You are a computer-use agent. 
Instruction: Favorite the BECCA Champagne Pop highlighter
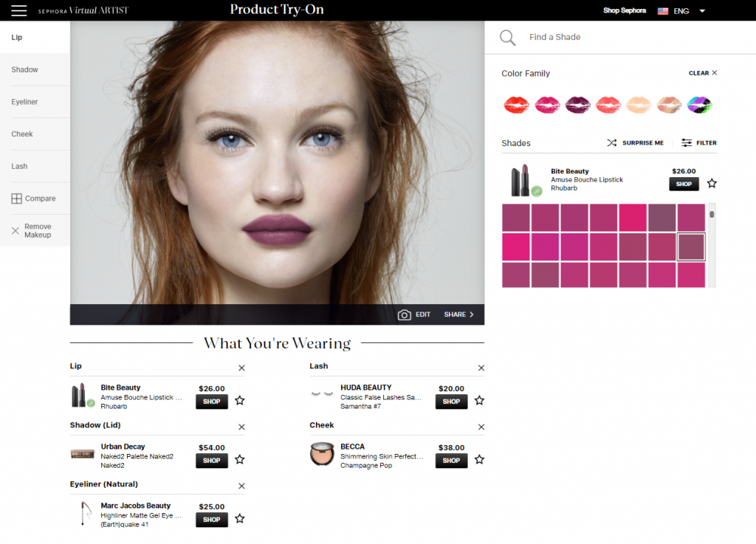tap(479, 460)
